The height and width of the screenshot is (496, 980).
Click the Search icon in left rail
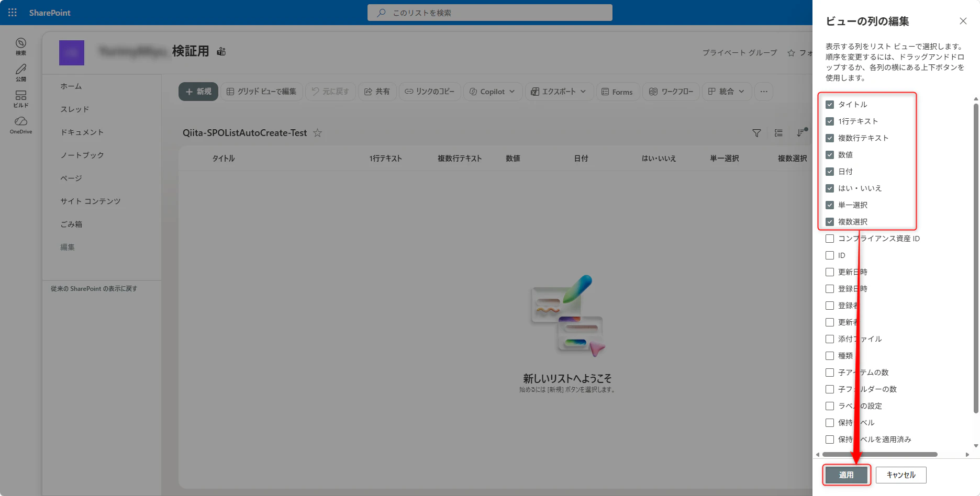(x=21, y=46)
